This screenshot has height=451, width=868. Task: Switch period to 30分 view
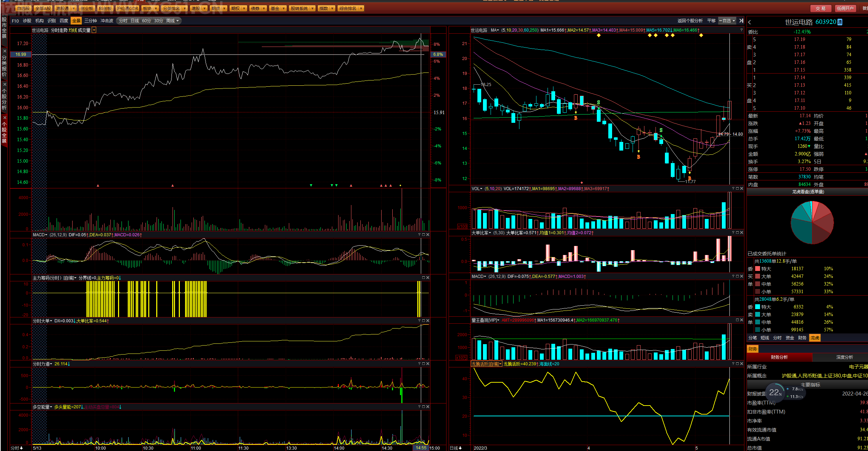159,21
